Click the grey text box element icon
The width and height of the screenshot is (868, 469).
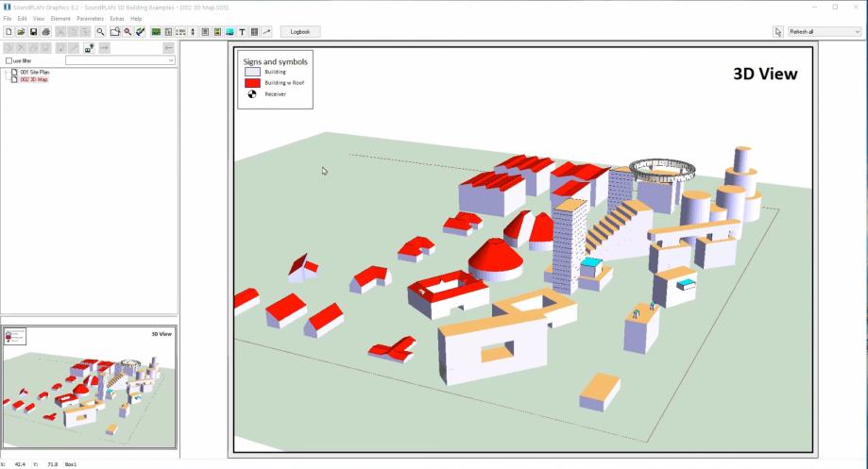click(205, 32)
